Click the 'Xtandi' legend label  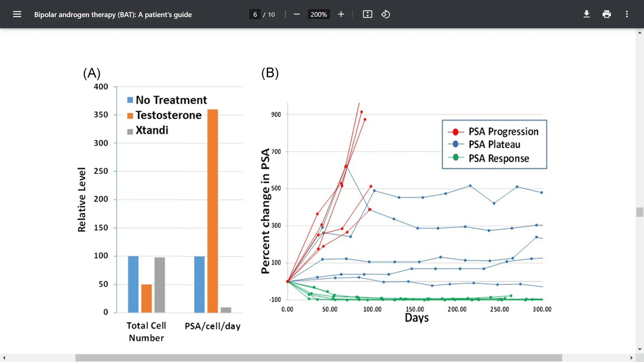(152, 130)
